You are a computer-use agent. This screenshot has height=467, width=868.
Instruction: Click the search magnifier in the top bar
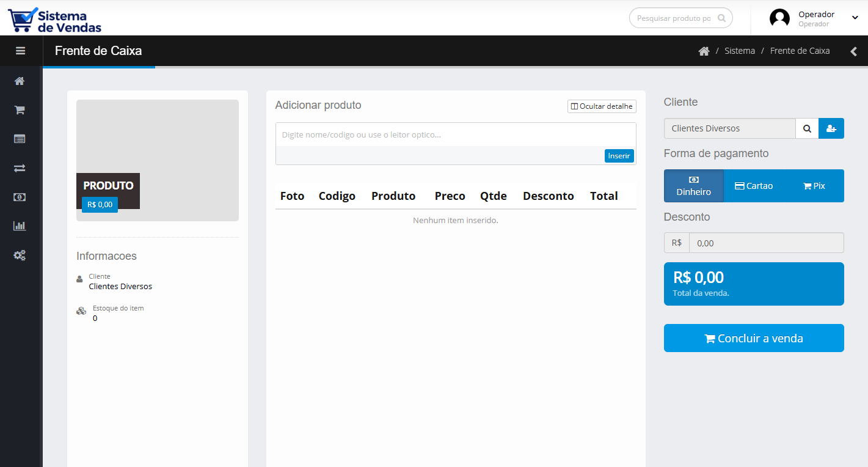point(721,18)
